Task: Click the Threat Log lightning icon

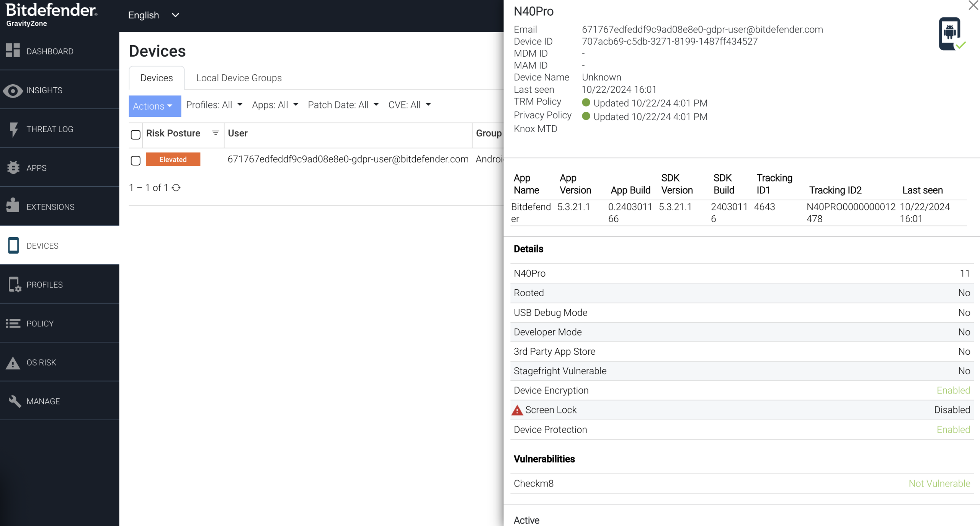Action: (14, 129)
